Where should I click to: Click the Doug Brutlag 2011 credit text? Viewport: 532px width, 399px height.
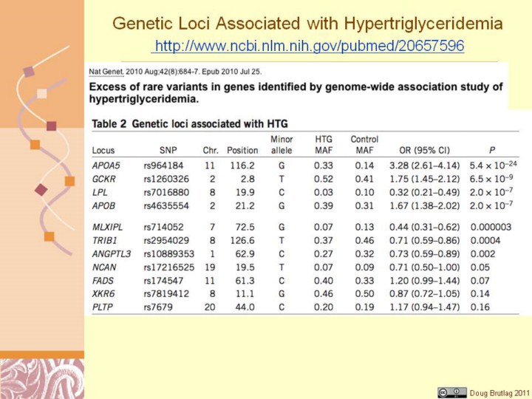click(x=499, y=392)
